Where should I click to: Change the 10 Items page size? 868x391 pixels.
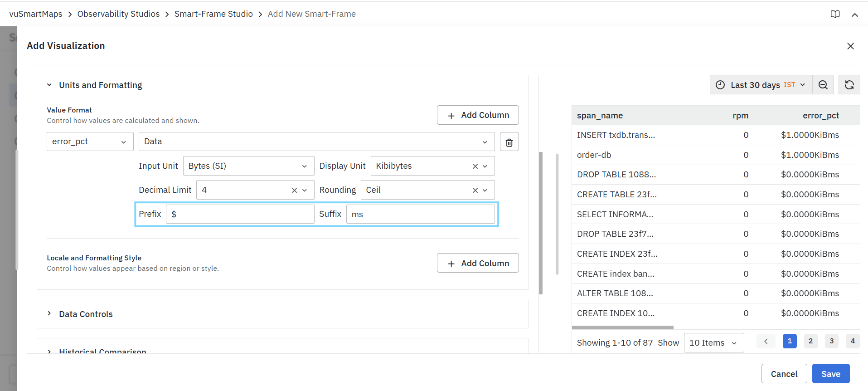click(x=714, y=343)
